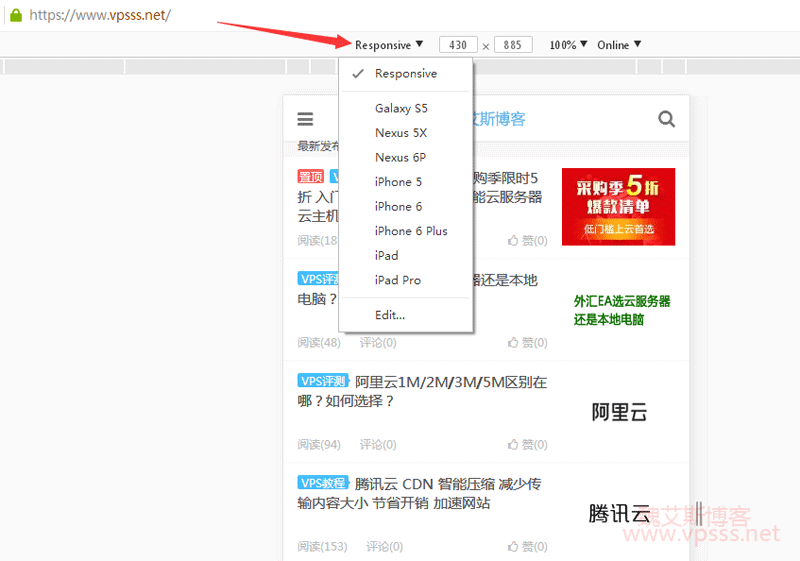
Task: Click thumbs-up like icon on first article
Action: pyautogui.click(x=514, y=241)
